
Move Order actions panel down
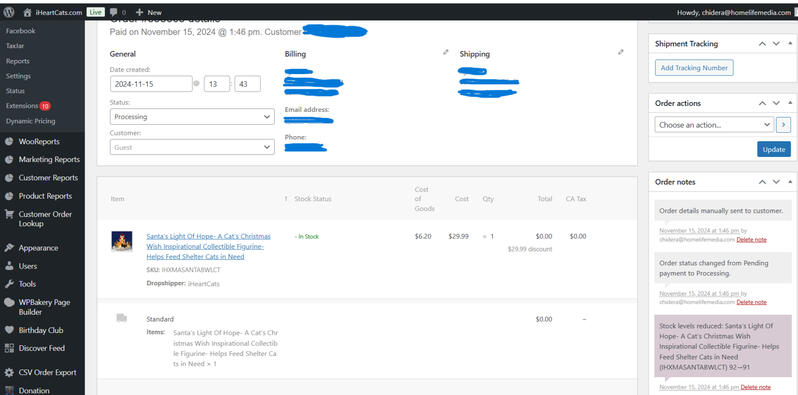pos(776,103)
